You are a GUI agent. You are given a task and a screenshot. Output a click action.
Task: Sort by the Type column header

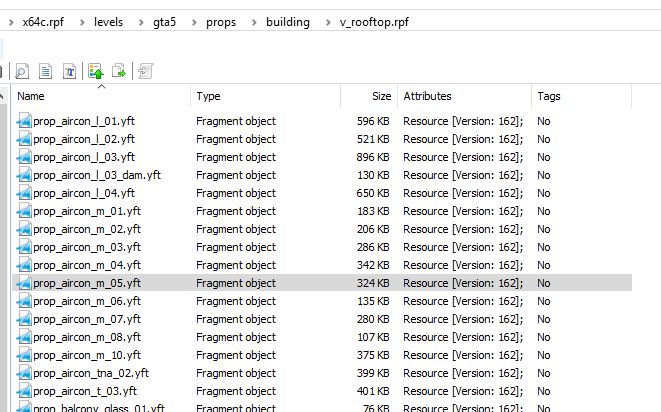[265, 96]
